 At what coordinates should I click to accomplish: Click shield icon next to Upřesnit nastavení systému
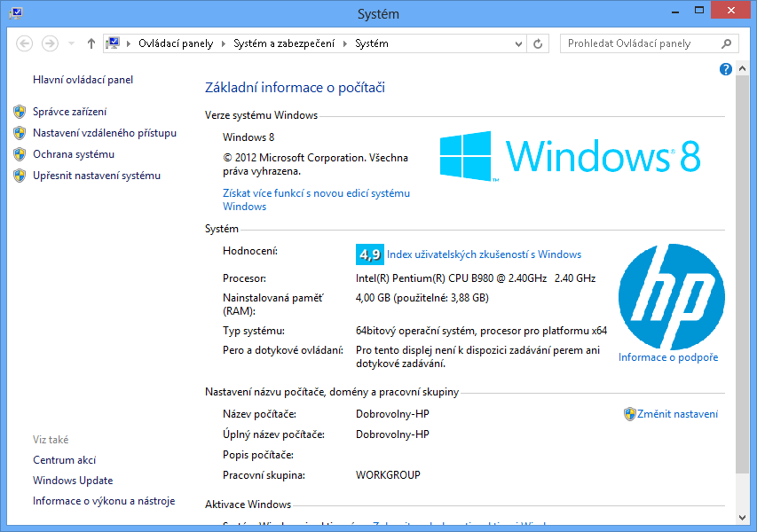point(20,176)
